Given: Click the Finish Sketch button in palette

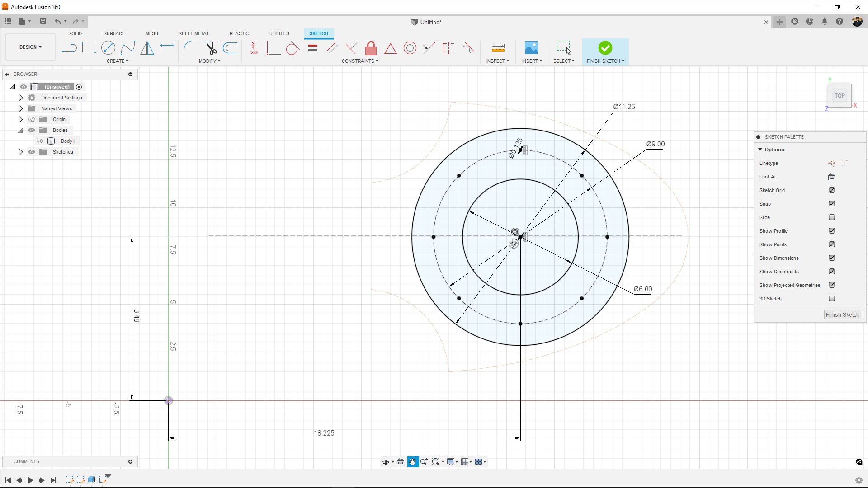Looking at the screenshot, I should [x=842, y=314].
